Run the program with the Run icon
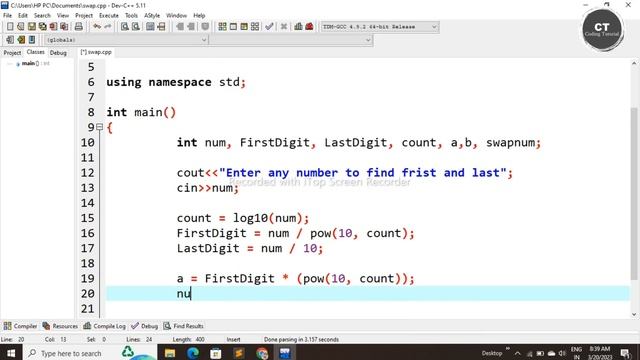This screenshot has width=640, height=360. (233, 27)
